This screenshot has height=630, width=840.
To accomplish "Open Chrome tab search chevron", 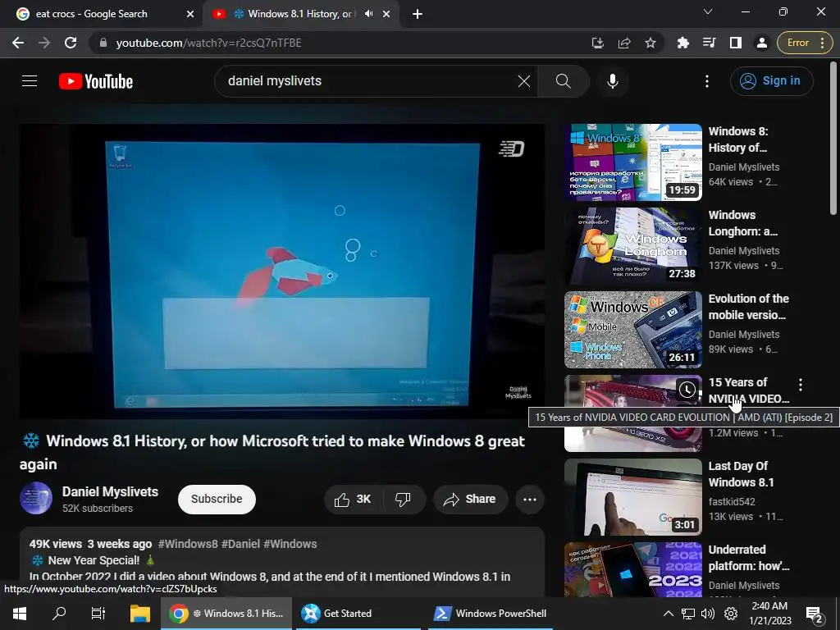I will (x=708, y=11).
